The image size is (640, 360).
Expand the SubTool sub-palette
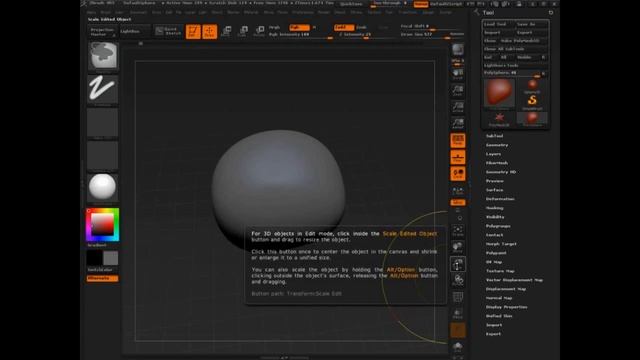click(494, 136)
